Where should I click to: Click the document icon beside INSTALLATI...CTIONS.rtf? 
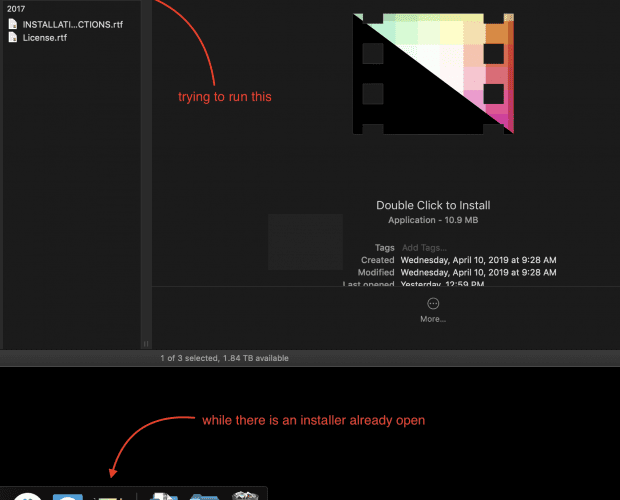coord(13,24)
